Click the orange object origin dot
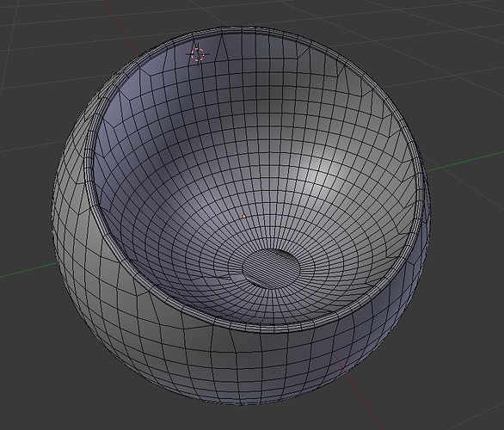Screen dimensions: 504x430 (x=244, y=216)
